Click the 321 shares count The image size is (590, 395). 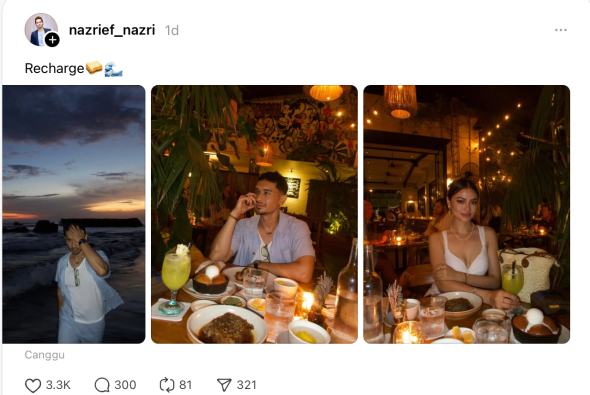(246, 385)
